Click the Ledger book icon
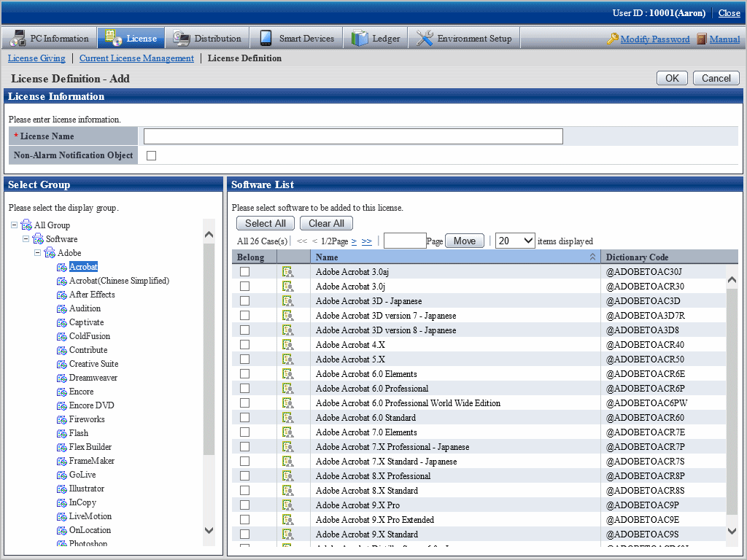 point(360,38)
